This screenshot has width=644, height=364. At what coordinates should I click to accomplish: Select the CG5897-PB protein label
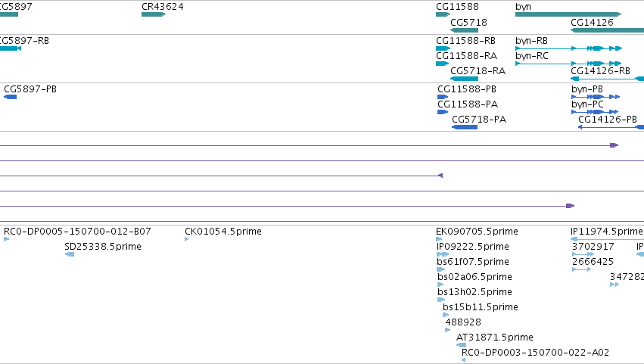point(30,89)
